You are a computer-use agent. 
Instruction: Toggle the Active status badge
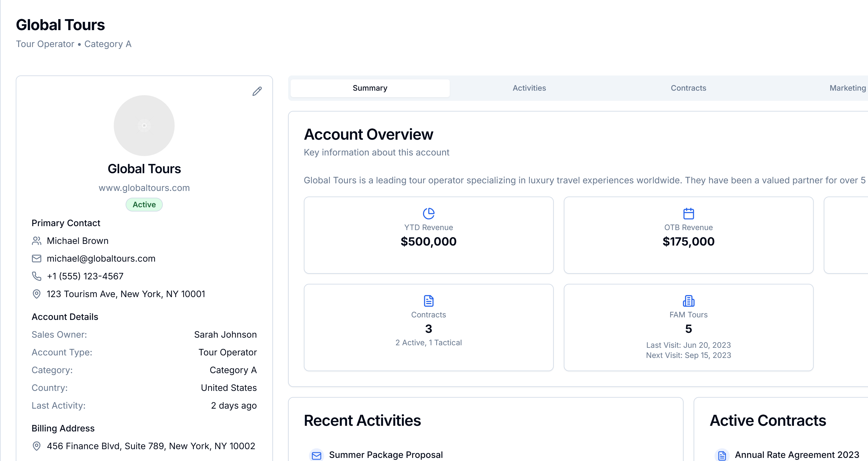tap(144, 204)
